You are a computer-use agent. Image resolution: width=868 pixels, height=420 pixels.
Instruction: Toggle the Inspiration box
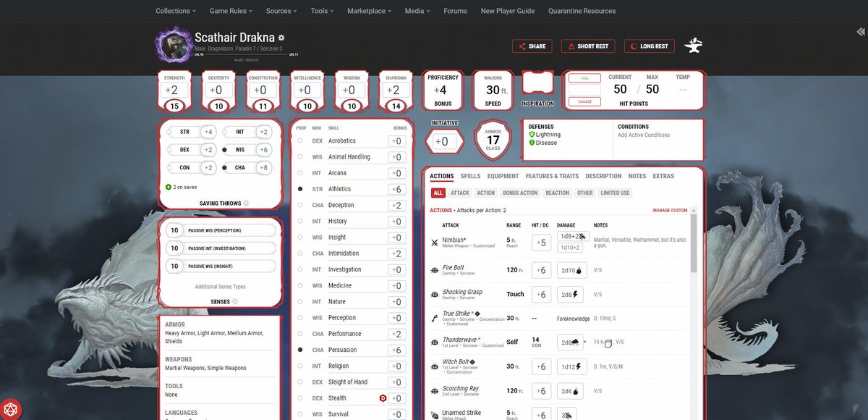(537, 83)
